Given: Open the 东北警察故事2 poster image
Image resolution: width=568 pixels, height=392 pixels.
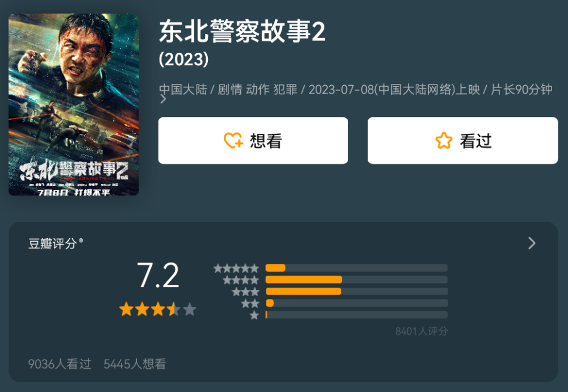Looking at the screenshot, I should pos(73,104).
